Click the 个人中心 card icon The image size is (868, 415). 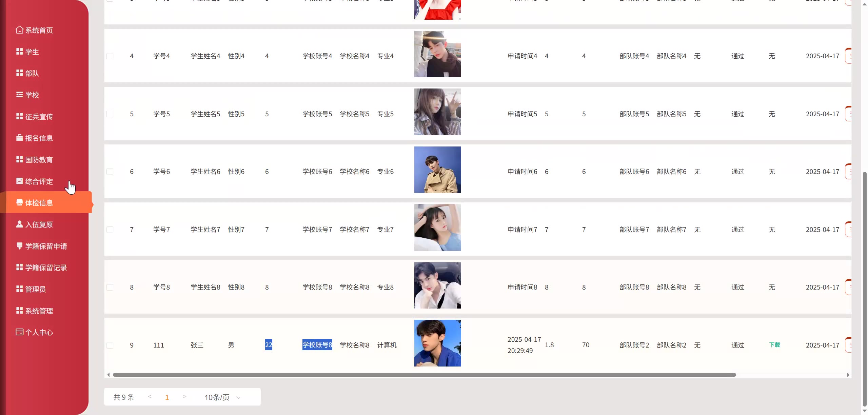(19, 332)
